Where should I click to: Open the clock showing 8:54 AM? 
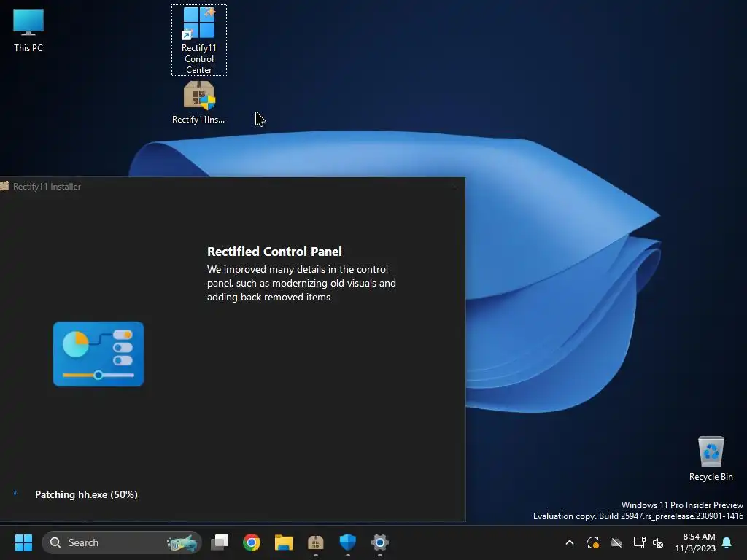click(695, 542)
